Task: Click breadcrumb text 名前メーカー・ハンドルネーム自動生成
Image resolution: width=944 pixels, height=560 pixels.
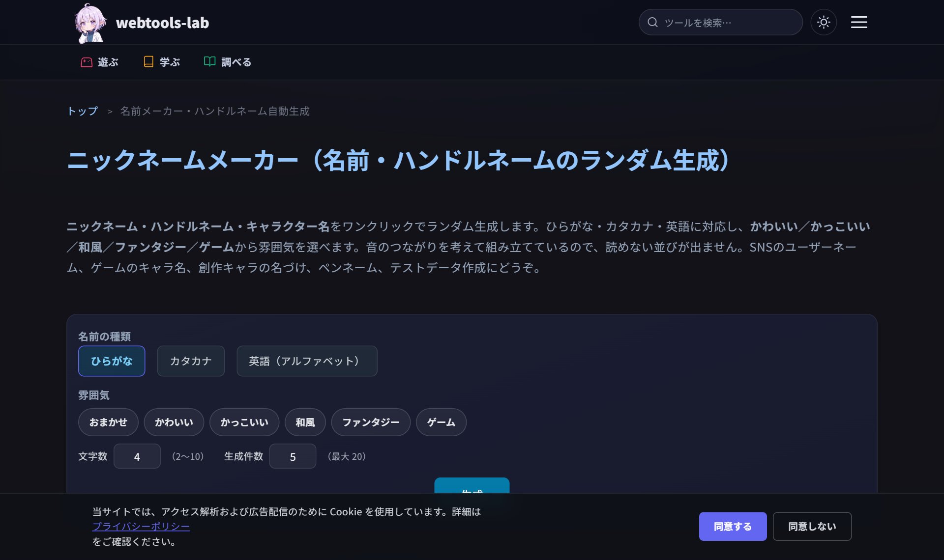Action: [x=215, y=111]
